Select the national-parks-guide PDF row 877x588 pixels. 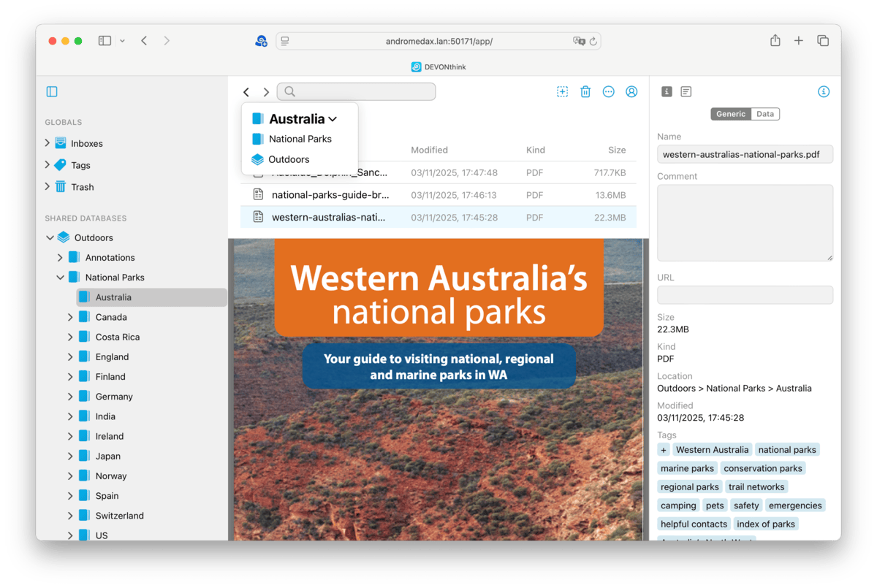(x=330, y=195)
